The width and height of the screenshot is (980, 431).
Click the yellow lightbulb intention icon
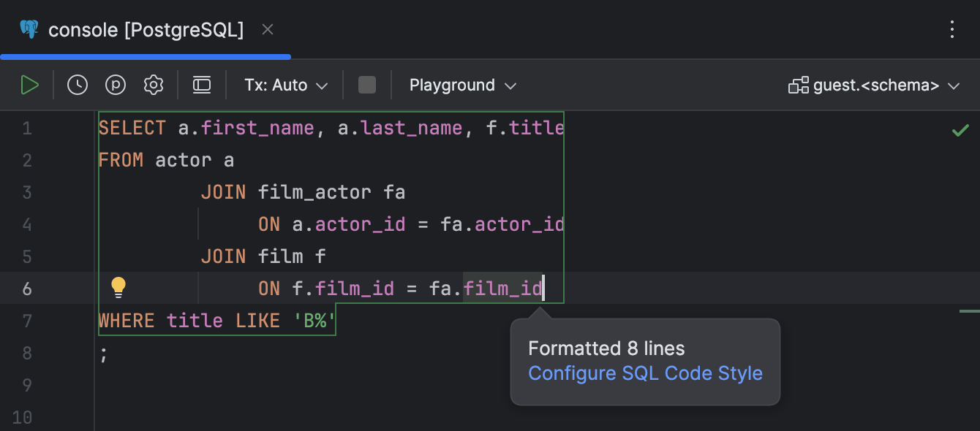118,288
